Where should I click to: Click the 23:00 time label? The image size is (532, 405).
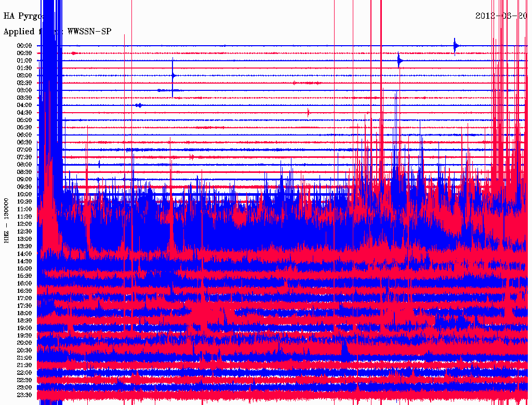[24, 387]
